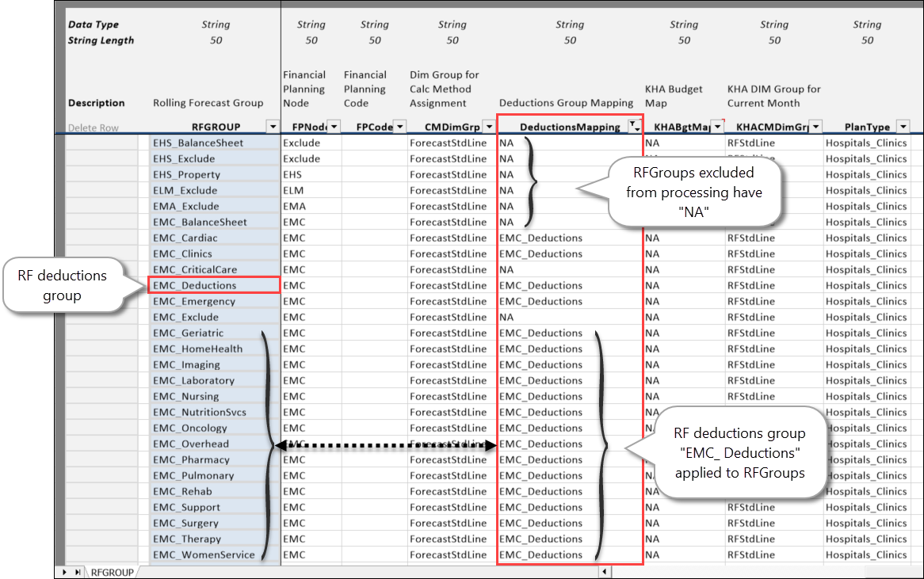Screen dimensions: 924x579
Task: Select the EMC_Rehab cell
Action: coord(214,492)
